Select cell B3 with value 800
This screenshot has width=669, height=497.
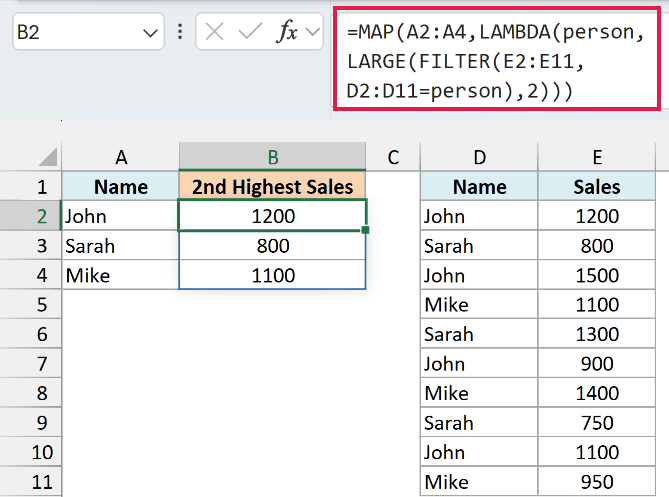[273, 246]
